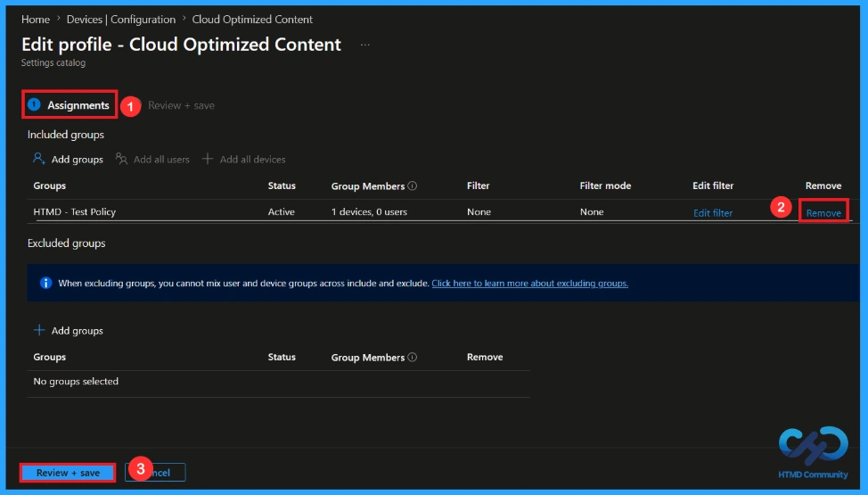Viewport: 868px width, 495px height.
Task: Switch to the Assignments tab
Action: (x=70, y=104)
